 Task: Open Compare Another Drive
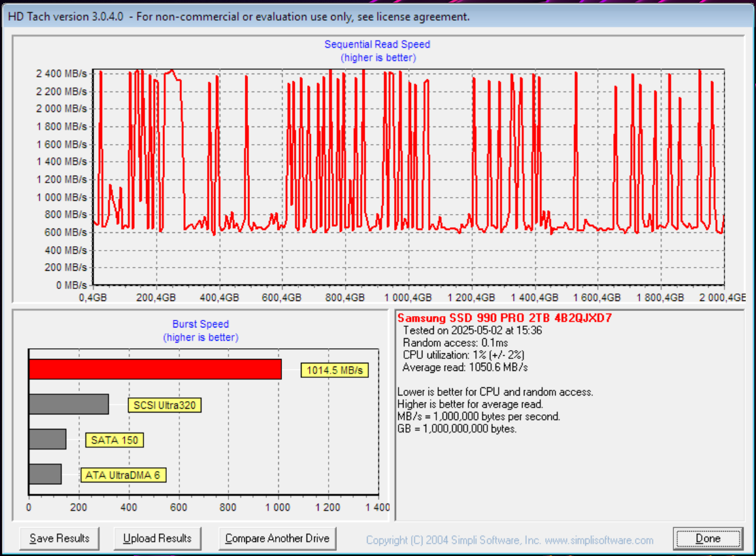[x=277, y=538]
